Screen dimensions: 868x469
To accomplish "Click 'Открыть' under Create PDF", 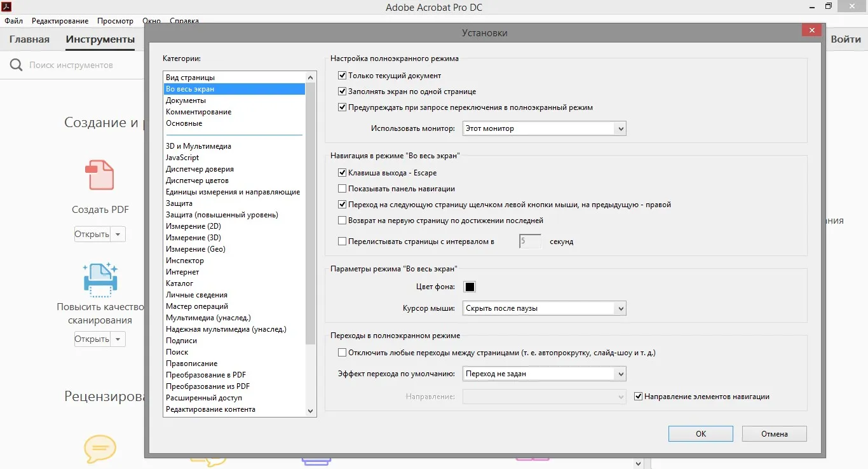I will point(93,234).
